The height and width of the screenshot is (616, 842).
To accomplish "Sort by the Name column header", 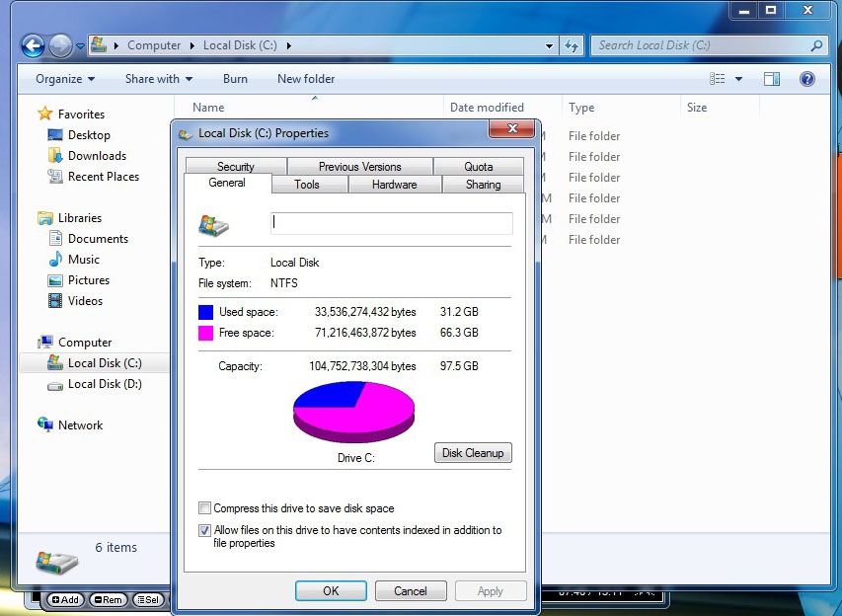I will click(208, 108).
